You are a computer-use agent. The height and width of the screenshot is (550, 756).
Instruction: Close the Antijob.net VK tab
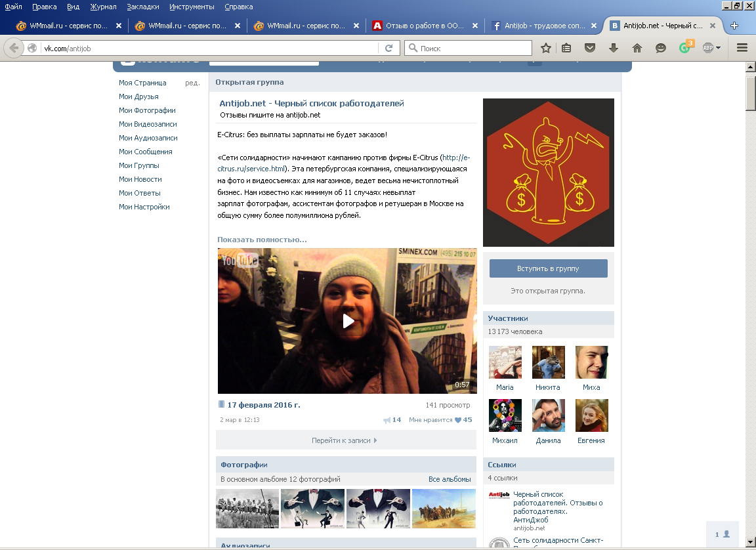click(713, 26)
